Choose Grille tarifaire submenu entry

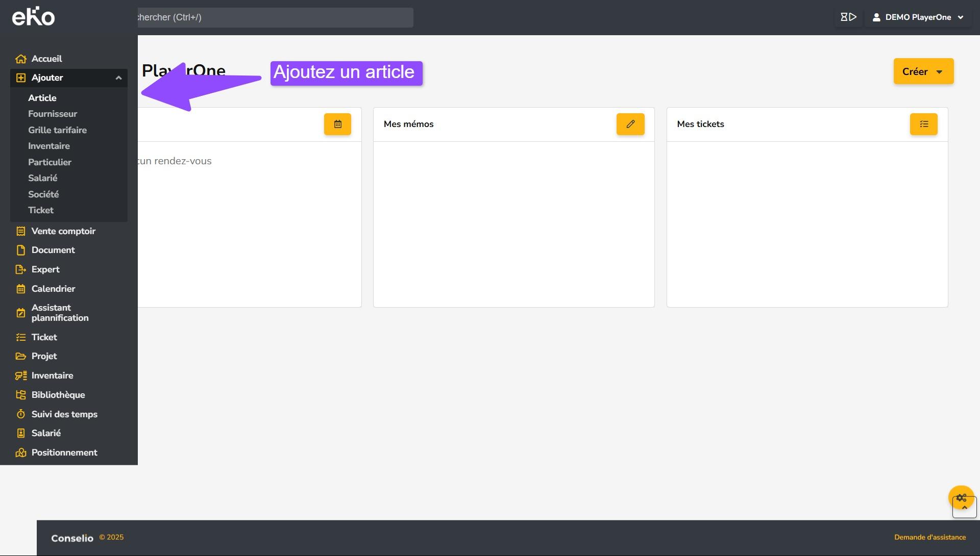click(57, 130)
